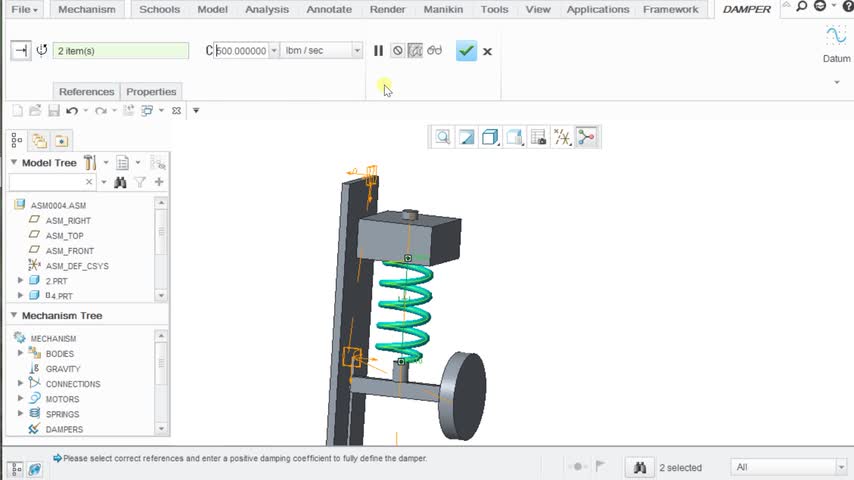This screenshot has width=854, height=480.
Task: Click the Windows switcher icon
Action: click(x=147, y=111)
